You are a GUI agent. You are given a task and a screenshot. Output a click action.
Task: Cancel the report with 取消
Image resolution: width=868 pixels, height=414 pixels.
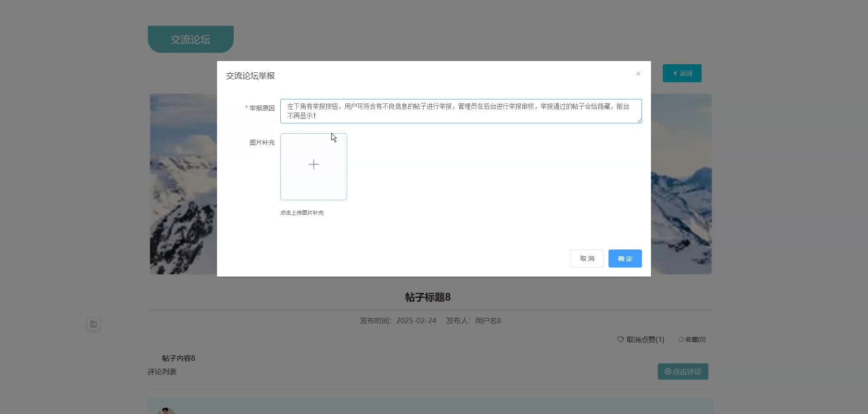[x=587, y=259]
